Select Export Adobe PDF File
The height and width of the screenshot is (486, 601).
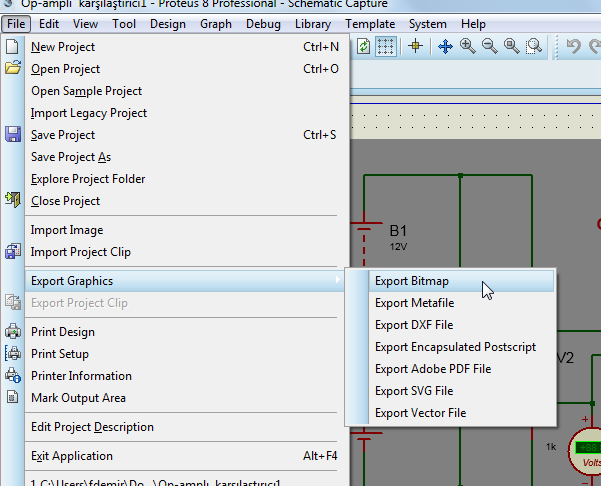(461, 369)
